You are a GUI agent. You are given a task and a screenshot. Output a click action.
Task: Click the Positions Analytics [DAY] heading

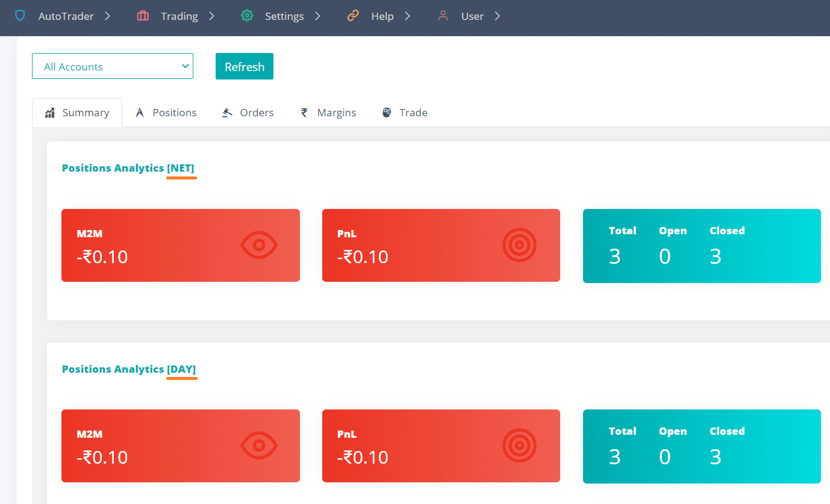click(x=129, y=369)
